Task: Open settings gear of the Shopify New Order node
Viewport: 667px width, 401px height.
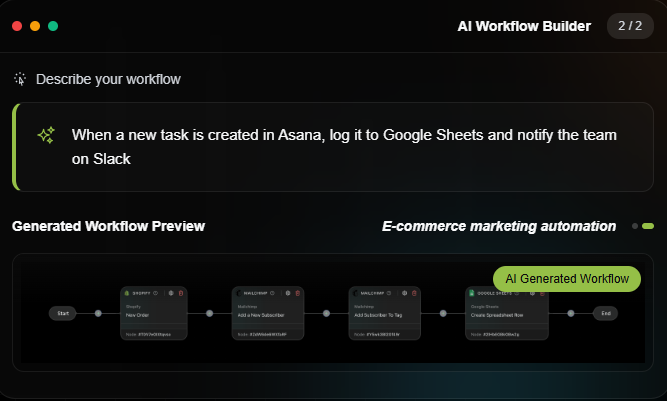Action: (171, 293)
